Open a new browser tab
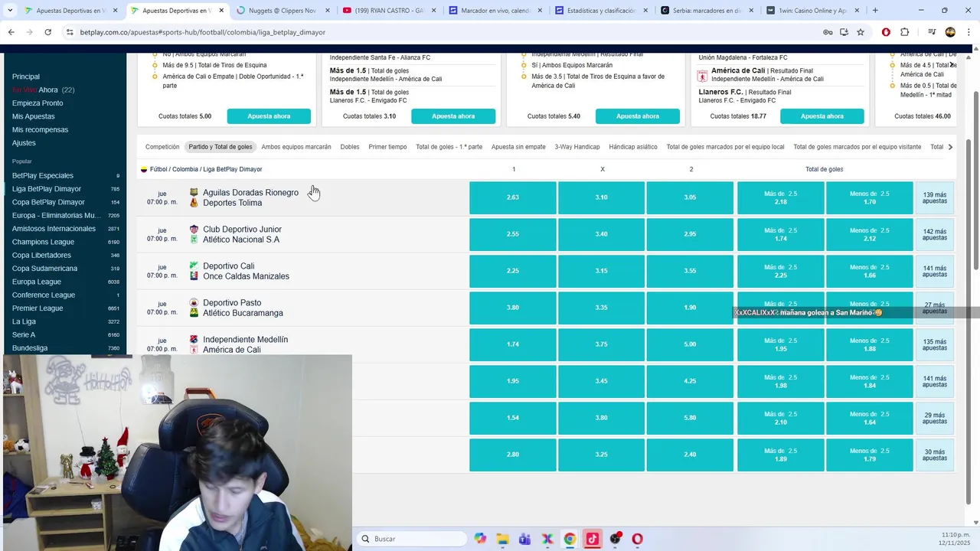The width and height of the screenshot is (980, 551). (x=875, y=11)
